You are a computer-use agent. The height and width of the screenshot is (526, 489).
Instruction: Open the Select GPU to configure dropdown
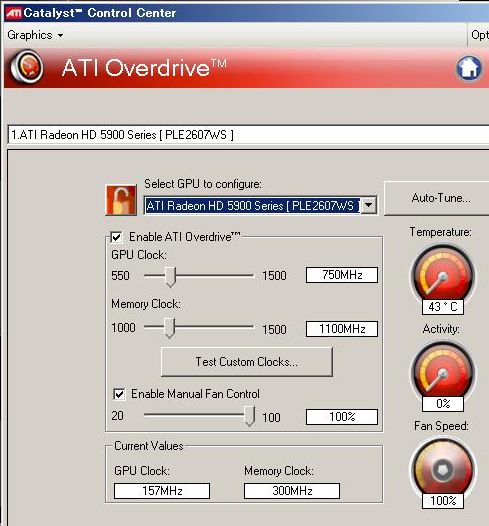(x=369, y=205)
